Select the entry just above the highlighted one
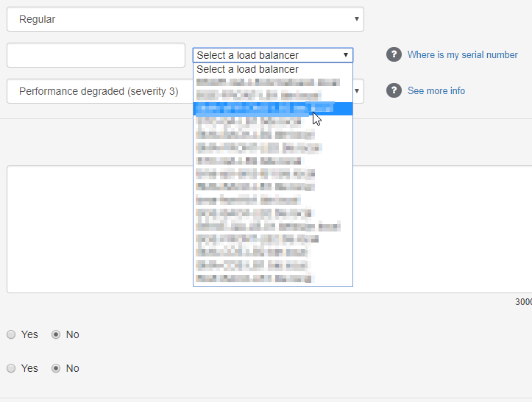Image resolution: width=532 pixels, height=402 pixels. (258, 96)
